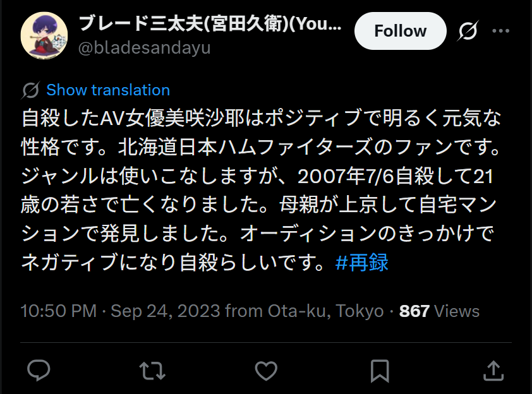
Task: Open the share options icon
Action: (x=493, y=370)
